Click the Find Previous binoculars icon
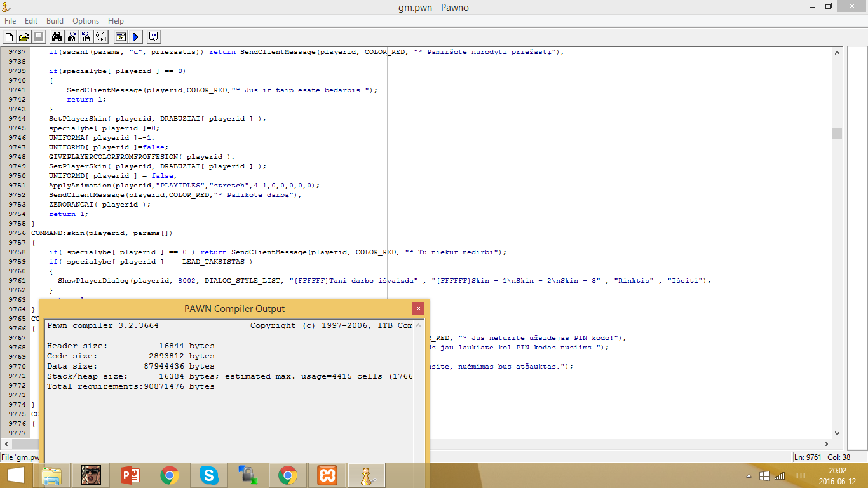This screenshot has height=488, width=868. [86, 36]
